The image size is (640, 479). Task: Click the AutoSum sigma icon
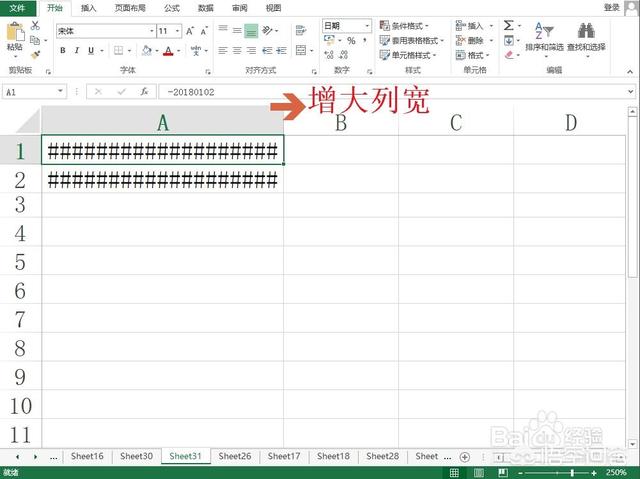click(508, 25)
